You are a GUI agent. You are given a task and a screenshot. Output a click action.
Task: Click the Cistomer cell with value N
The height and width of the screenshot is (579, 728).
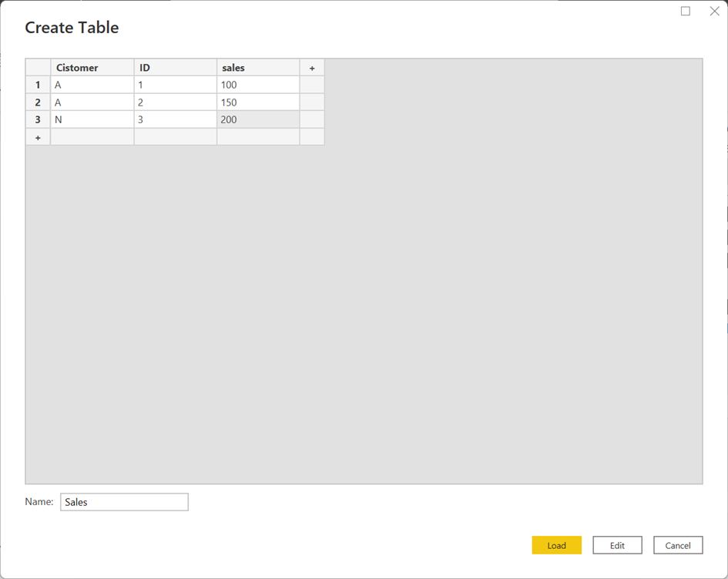click(x=92, y=119)
